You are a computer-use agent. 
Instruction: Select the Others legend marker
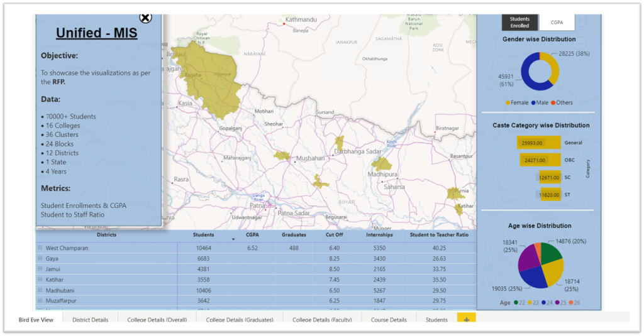pyautogui.click(x=553, y=102)
